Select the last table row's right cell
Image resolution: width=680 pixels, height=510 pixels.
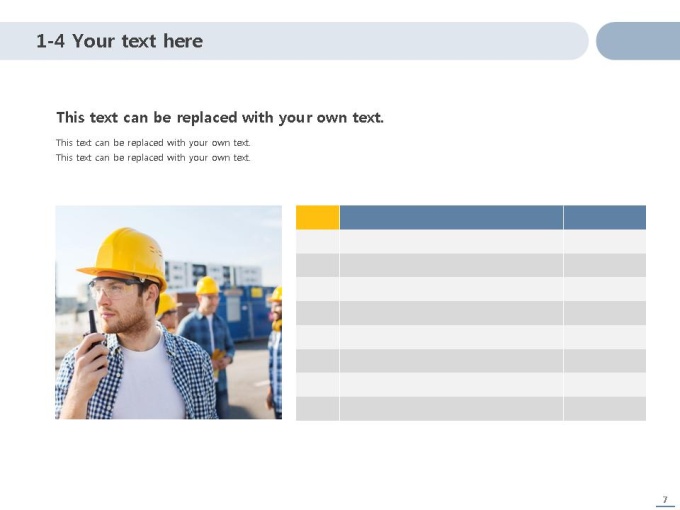click(605, 409)
